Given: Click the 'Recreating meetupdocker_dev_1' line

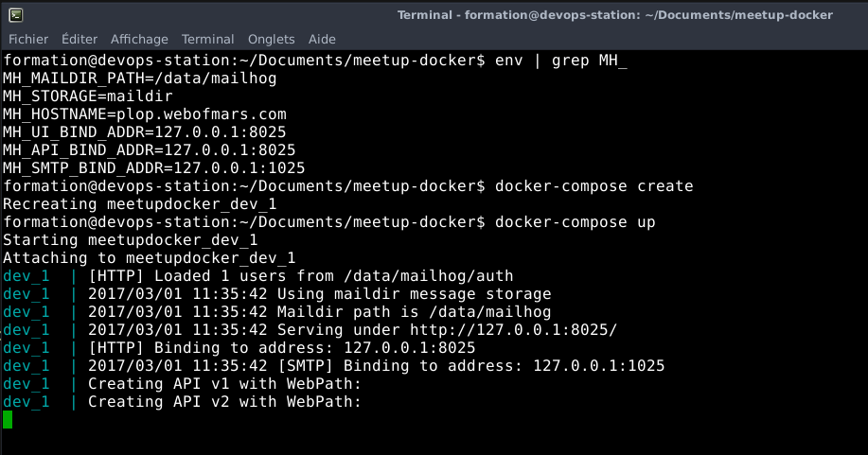Looking at the screenshot, I should pos(139,203).
